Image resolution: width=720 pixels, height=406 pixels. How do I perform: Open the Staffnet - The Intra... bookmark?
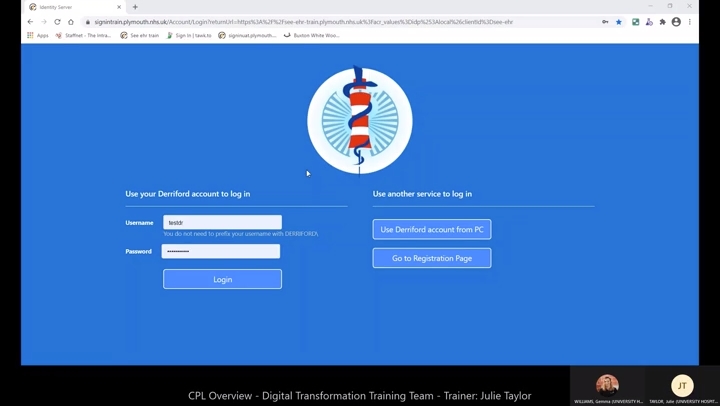(83, 35)
